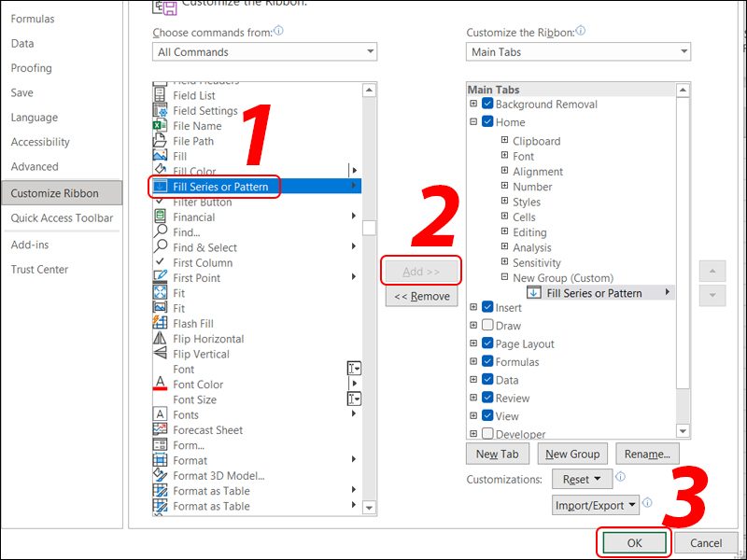Open the Quick Access Toolbar section
Image resolution: width=747 pixels, height=560 pixels.
(62, 218)
